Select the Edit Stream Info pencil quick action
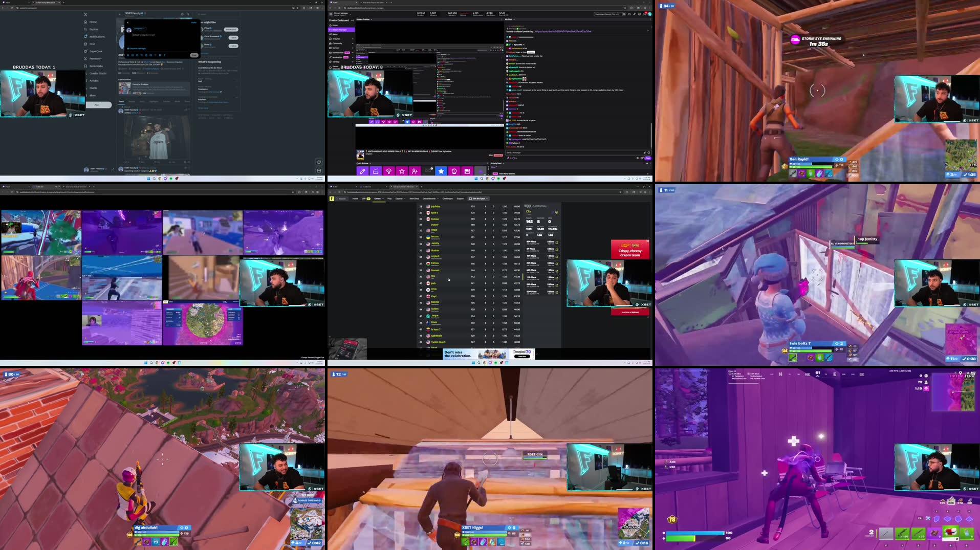Screen dimensions: 980x550 pos(363,171)
